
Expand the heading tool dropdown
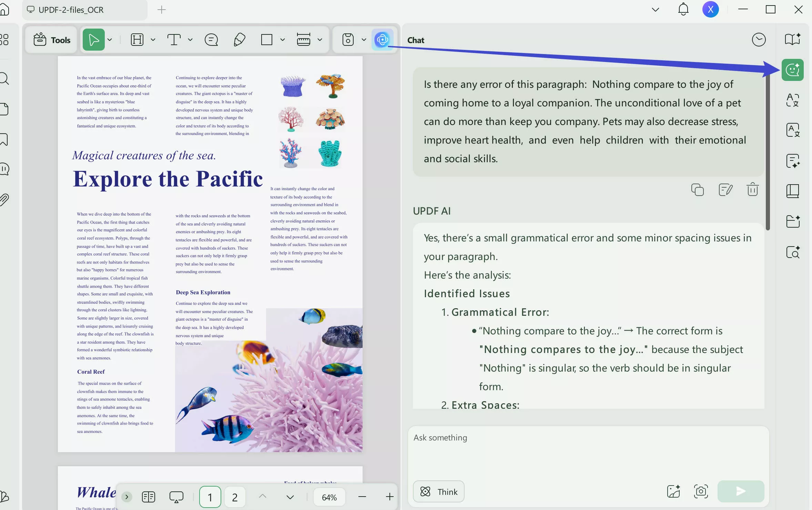click(153, 39)
